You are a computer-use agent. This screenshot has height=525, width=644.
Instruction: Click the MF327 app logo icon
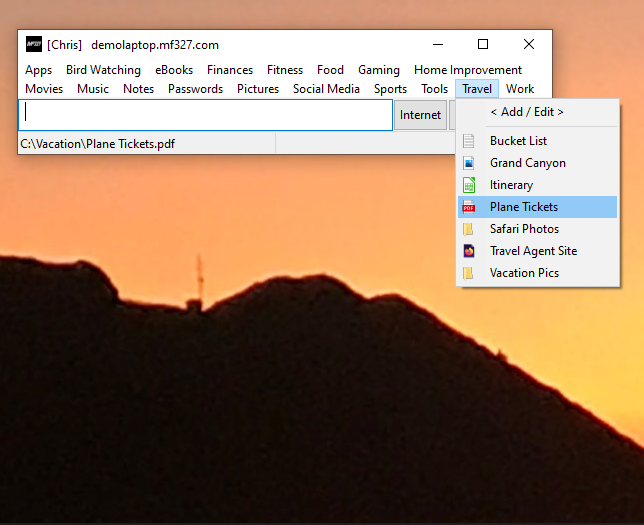[x=34, y=44]
